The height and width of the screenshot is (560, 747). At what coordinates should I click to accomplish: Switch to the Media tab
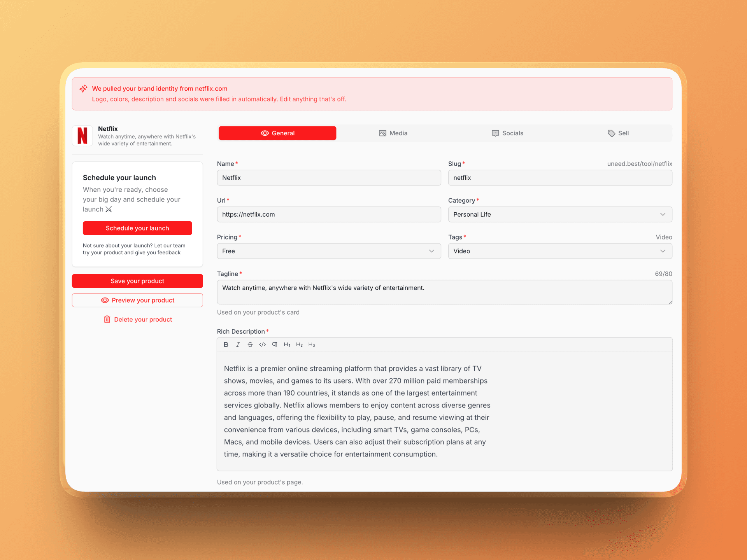(x=393, y=133)
